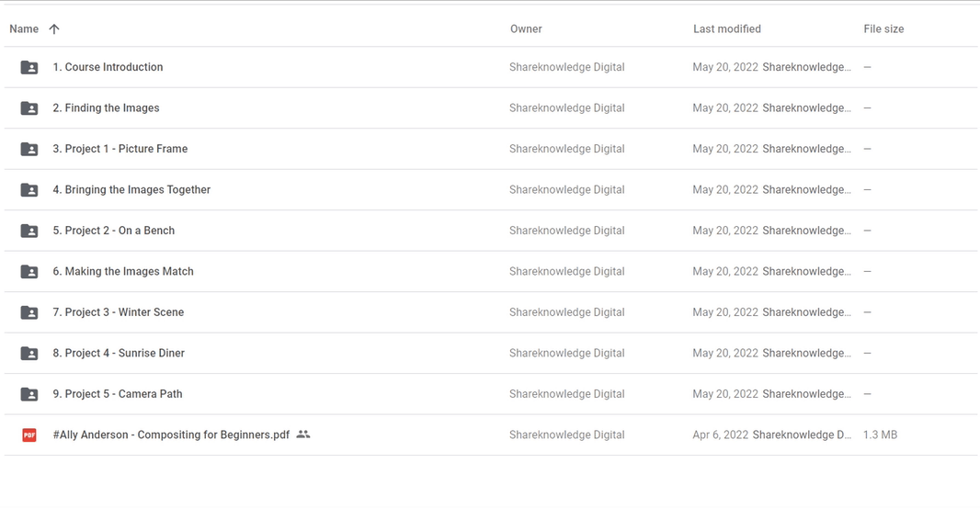Sort the list by the Name column
980x508 pixels.
24,29
